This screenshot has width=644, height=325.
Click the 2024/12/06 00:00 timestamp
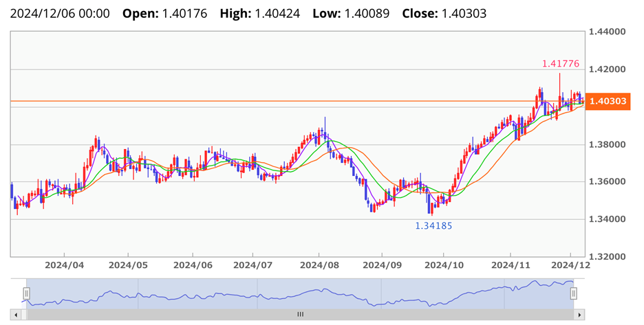[60, 14]
